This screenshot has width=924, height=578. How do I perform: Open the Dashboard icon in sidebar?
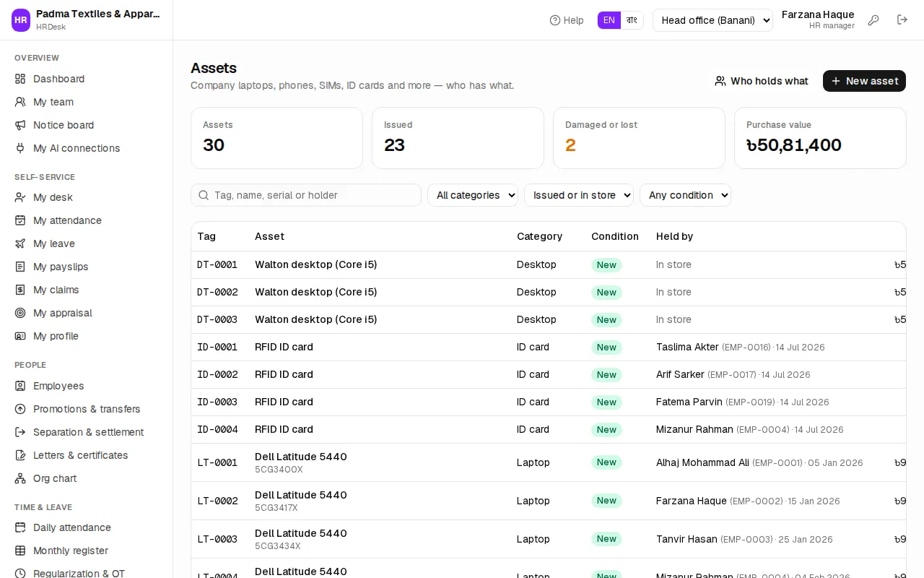pos(20,79)
